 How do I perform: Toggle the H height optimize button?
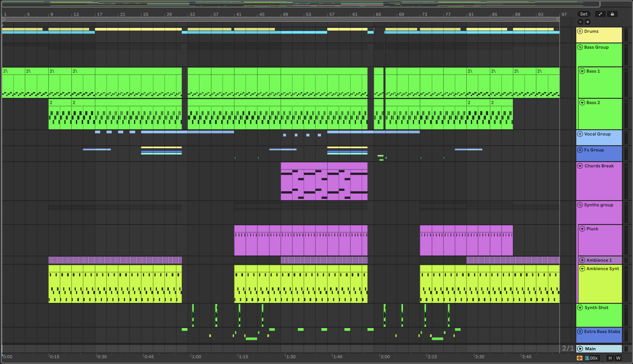[x=610, y=358]
